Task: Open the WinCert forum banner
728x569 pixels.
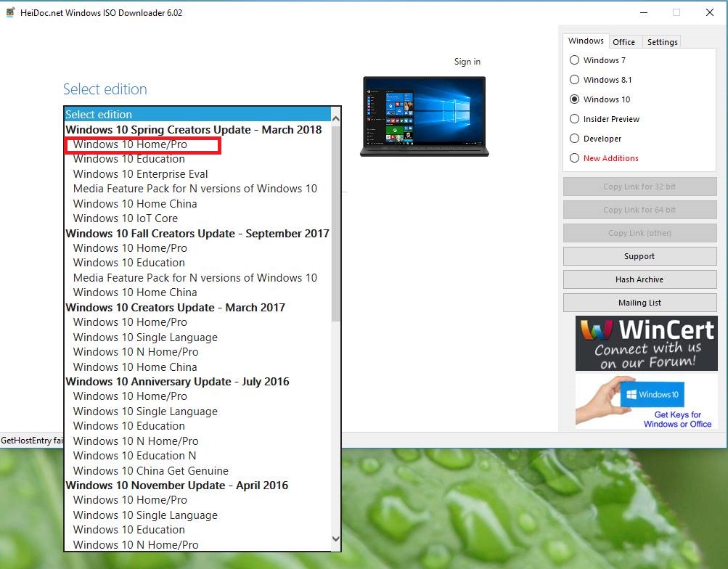Action: coord(646,343)
